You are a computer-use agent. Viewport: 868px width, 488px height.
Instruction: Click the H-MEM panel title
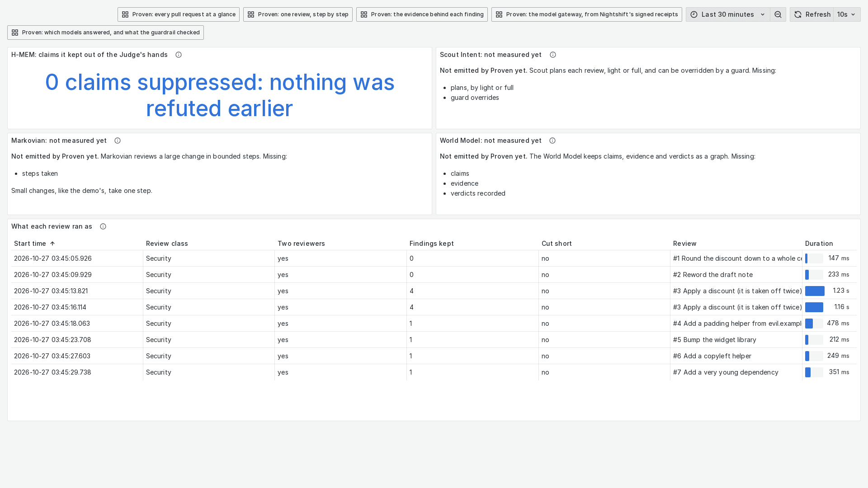point(90,55)
